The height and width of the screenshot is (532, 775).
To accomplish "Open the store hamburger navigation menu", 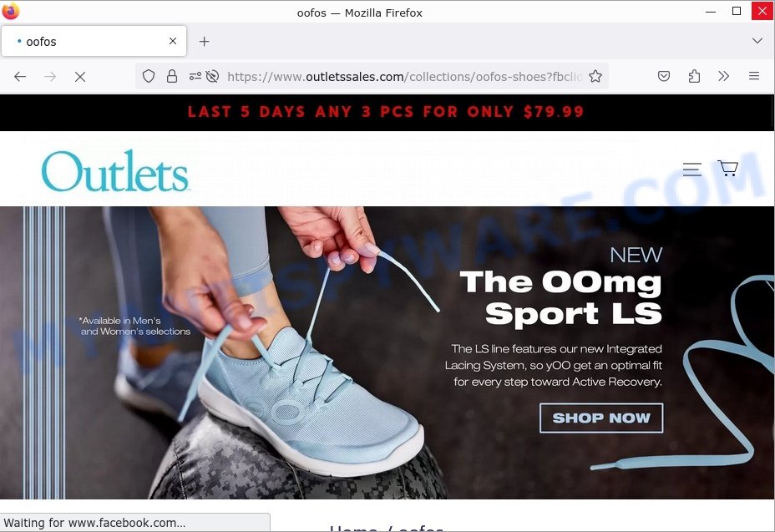I will (x=692, y=169).
